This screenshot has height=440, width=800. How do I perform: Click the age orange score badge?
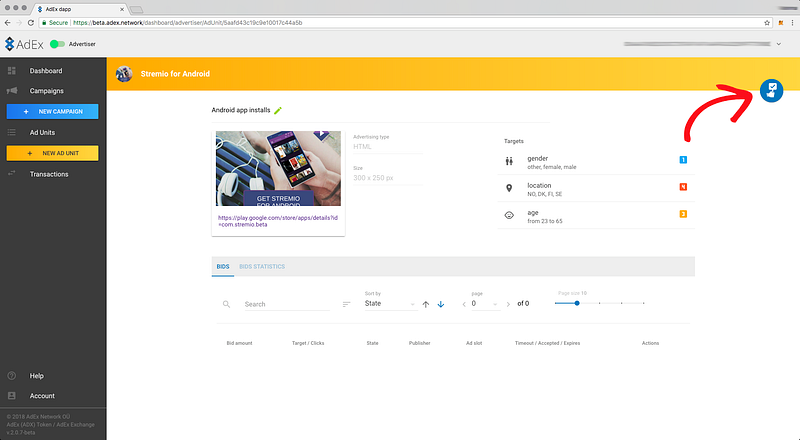683,214
